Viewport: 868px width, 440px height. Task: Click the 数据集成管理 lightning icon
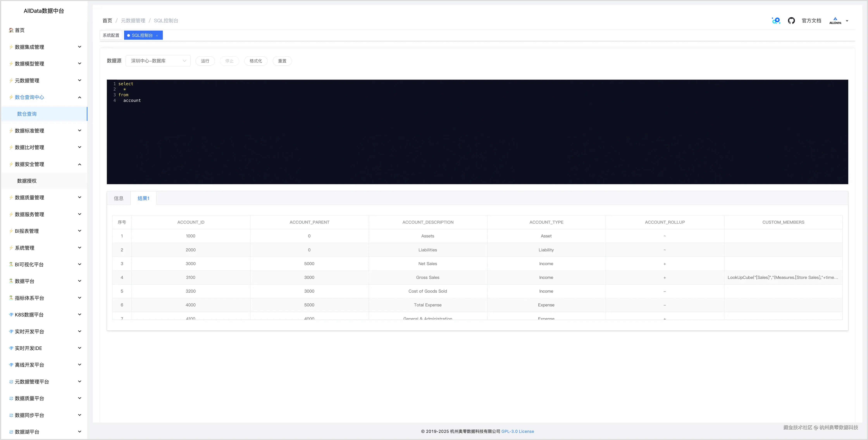click(11, 47)
